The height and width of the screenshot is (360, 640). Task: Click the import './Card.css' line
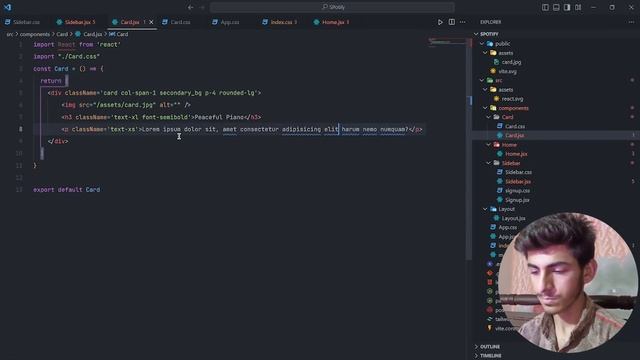(67, 57)
